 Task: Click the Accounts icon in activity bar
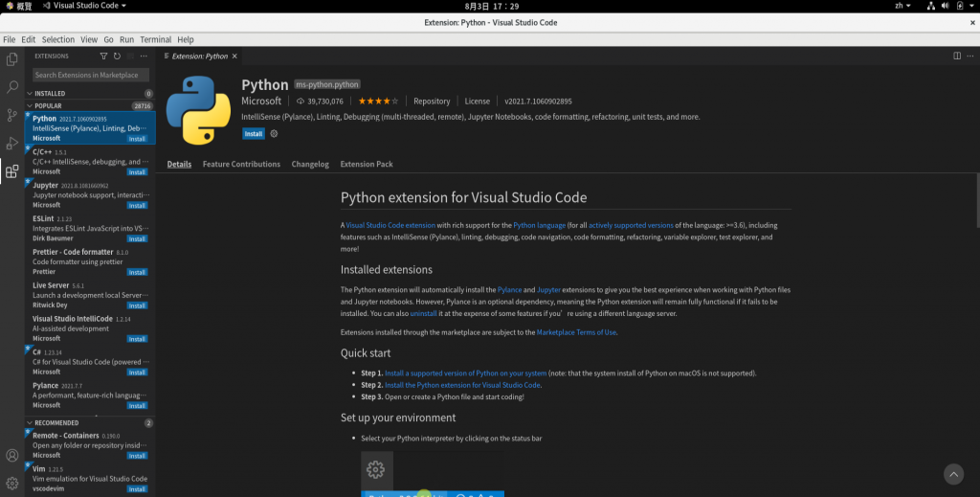click(11, 456)
